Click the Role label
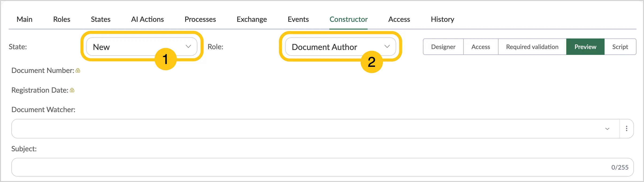Screen dimensions: 644x182 point(215,47)
